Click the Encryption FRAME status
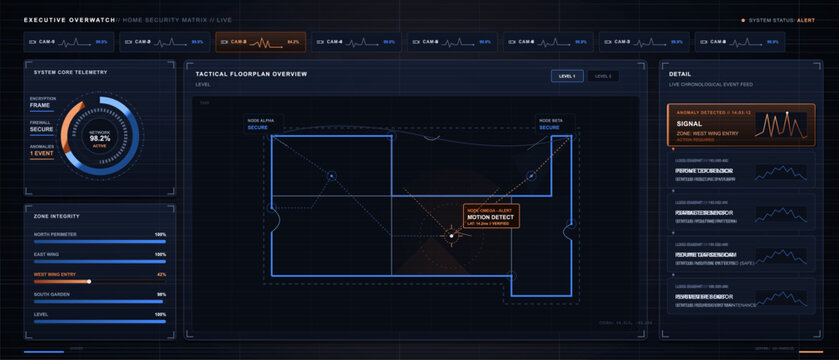 (41, 103)
